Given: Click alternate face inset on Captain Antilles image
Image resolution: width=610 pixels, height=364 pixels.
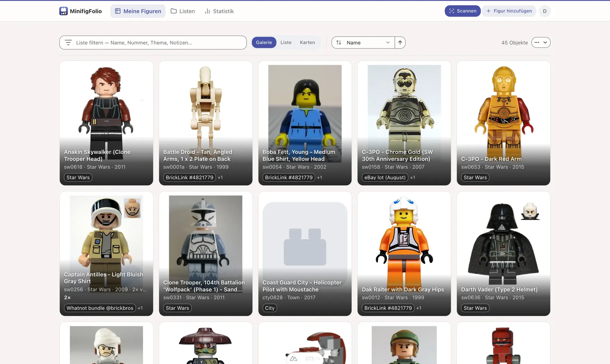Looking at the screenshot, I should click(x=132, y=208).
